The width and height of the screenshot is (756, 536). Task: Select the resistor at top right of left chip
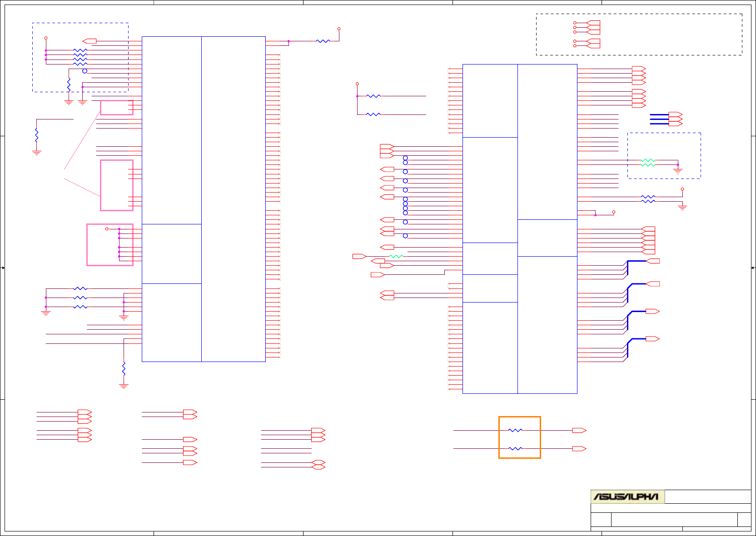tap(323, 41)
